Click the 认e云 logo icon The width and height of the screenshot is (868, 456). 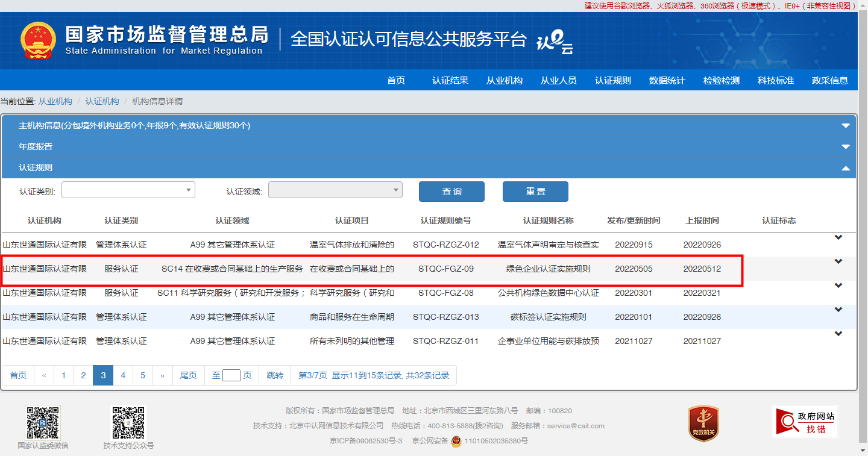[x=555, y=41]
